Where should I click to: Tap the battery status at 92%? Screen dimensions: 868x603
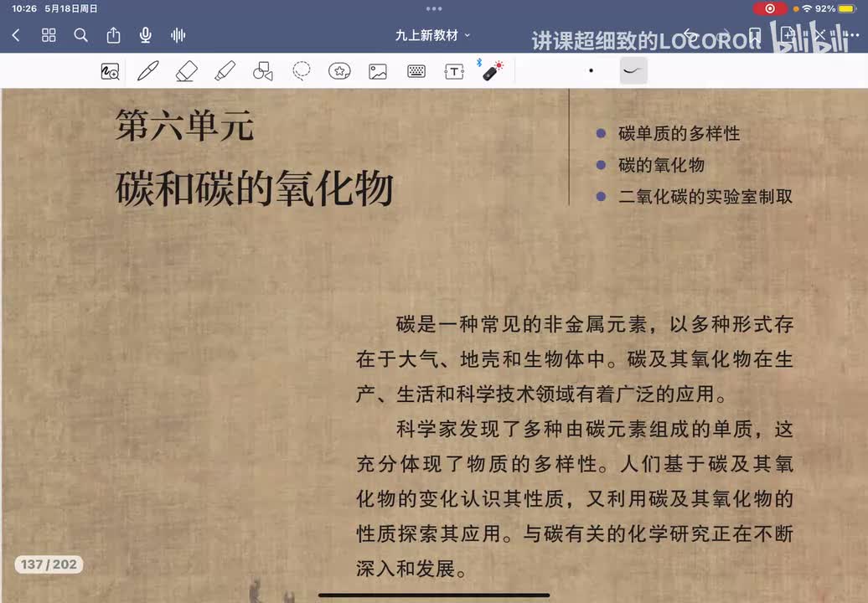click(x=836, y=9)
